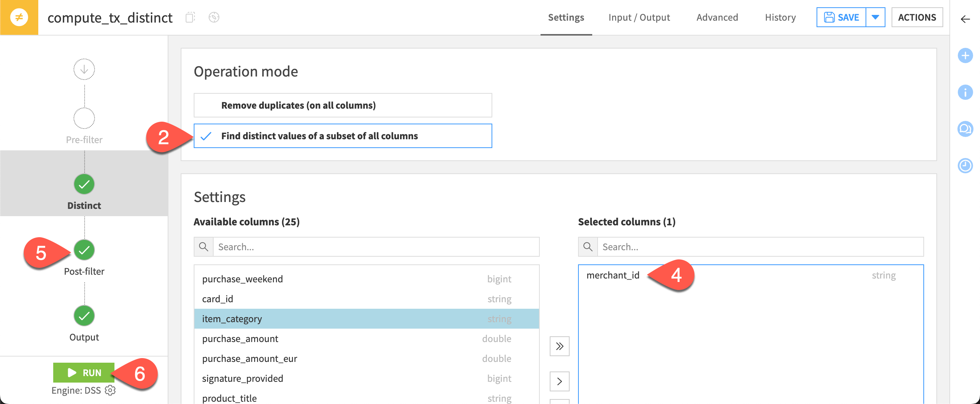
Task: Click search icon of Available columns
Action: point(204,247)
